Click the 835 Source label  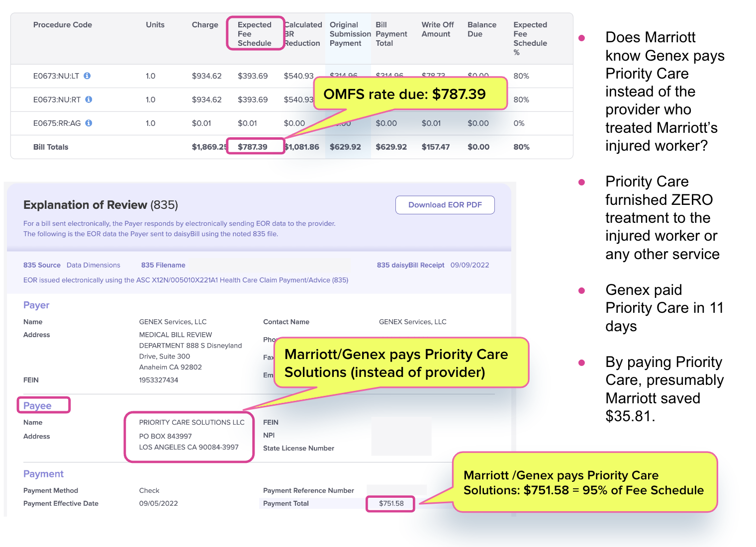pyautogui.click(x=42, y=265)
